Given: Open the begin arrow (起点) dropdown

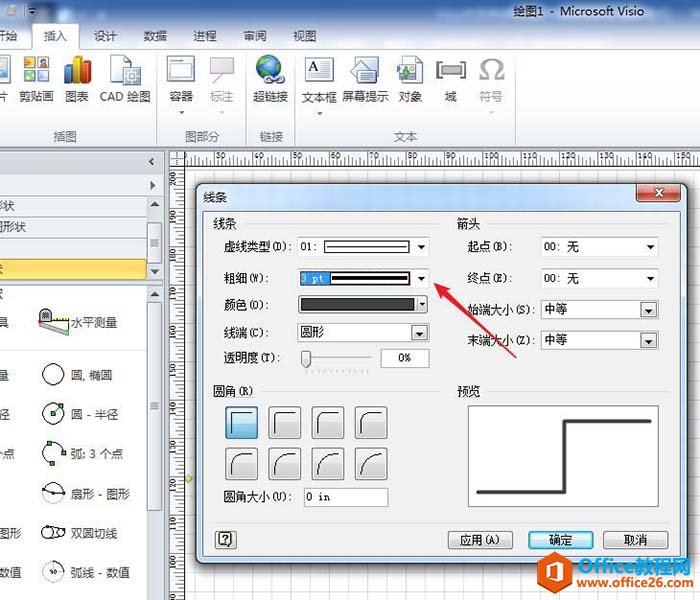Looking at the screenshot, I should click(x=650, y=247).
